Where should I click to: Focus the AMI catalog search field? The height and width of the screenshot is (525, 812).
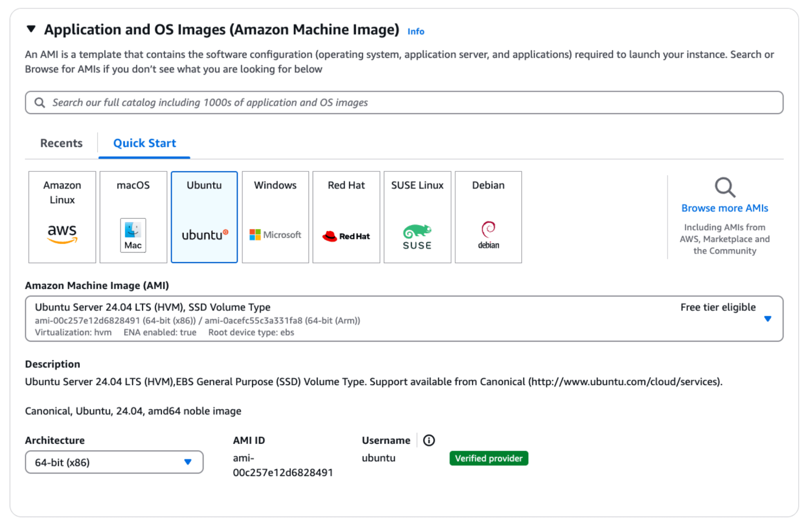404,102
